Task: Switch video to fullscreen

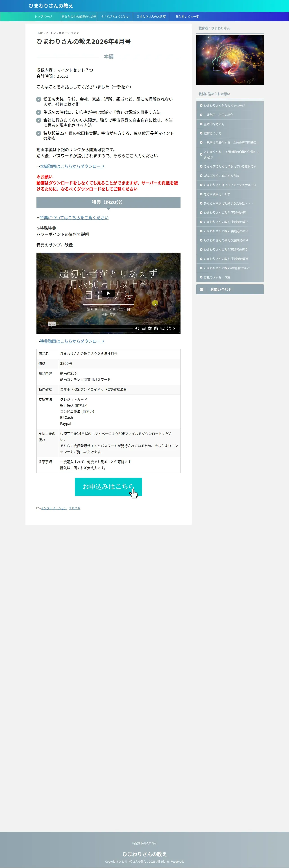Action: [x=169, y=328]
